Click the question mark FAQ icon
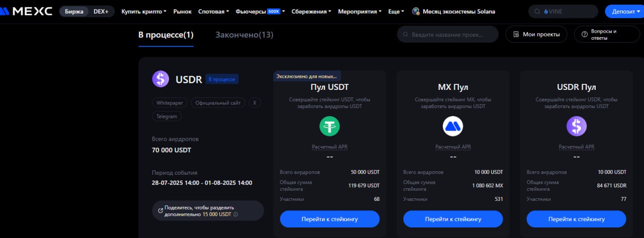The width and height of the screenshot is (644, 238). [x=584, y=34]
